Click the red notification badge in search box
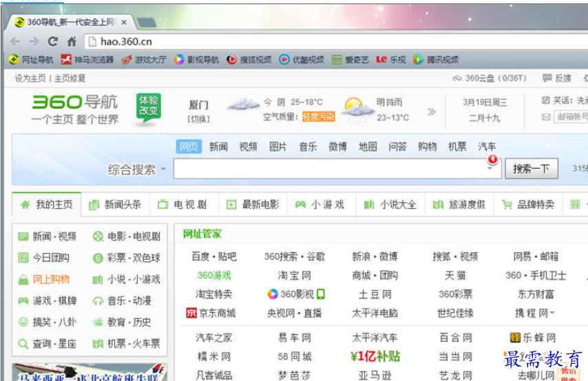588x381 pixels. click(492, 159)
